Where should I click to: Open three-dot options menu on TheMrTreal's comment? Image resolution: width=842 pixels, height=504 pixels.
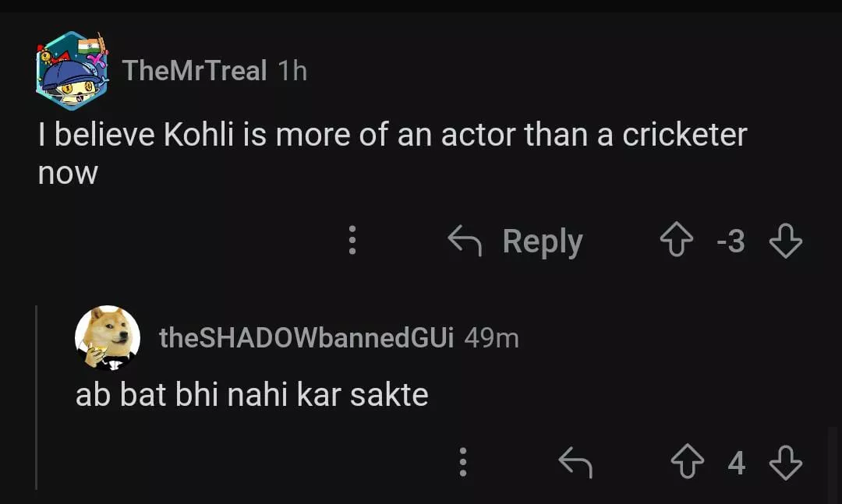[352, 241]
